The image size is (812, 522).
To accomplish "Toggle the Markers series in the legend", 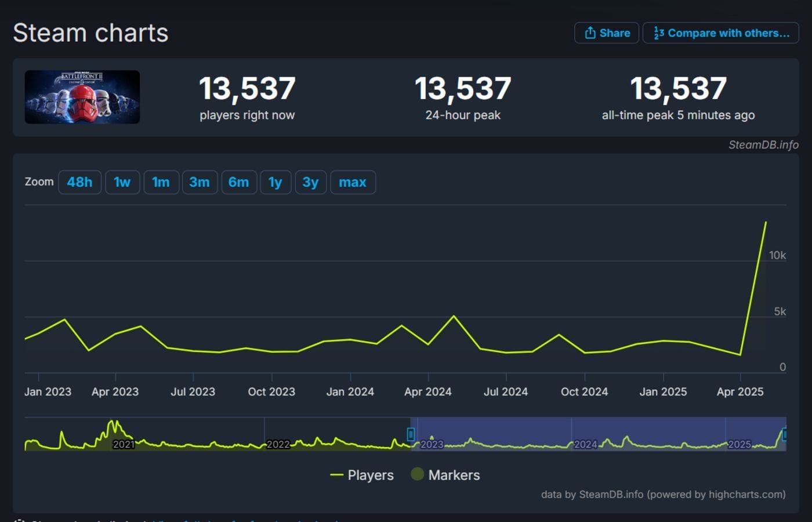I will pyautogui.click(x=446, y=475).
